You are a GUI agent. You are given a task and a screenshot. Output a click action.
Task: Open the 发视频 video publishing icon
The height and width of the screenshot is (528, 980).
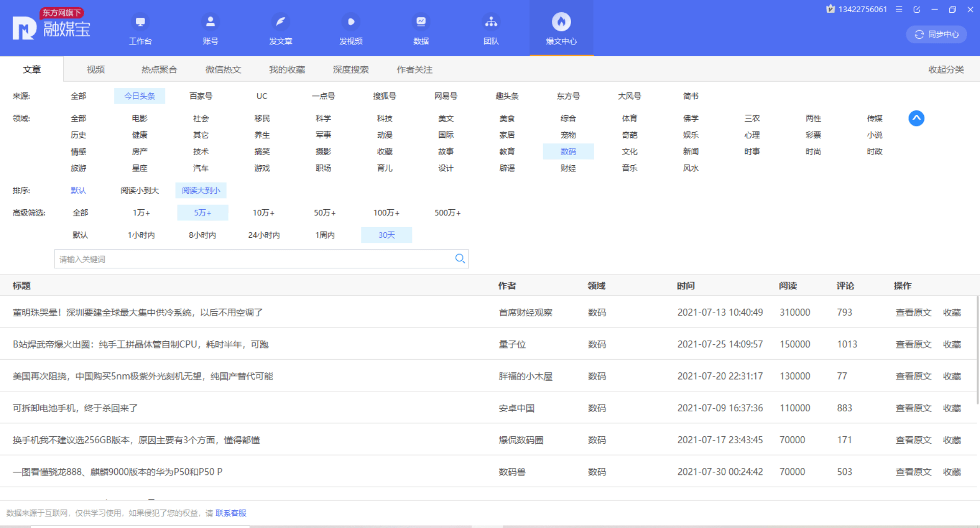[351, 22]
